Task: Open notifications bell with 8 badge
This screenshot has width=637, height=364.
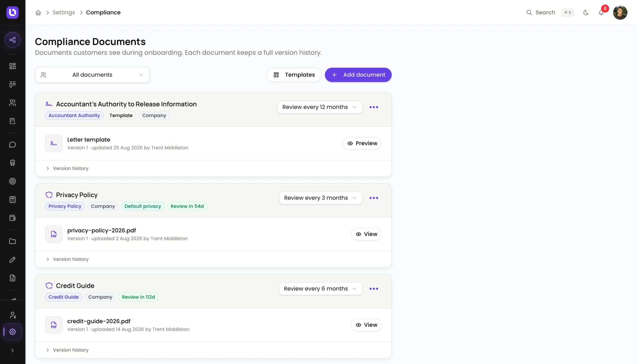Action: pos(601,13)
